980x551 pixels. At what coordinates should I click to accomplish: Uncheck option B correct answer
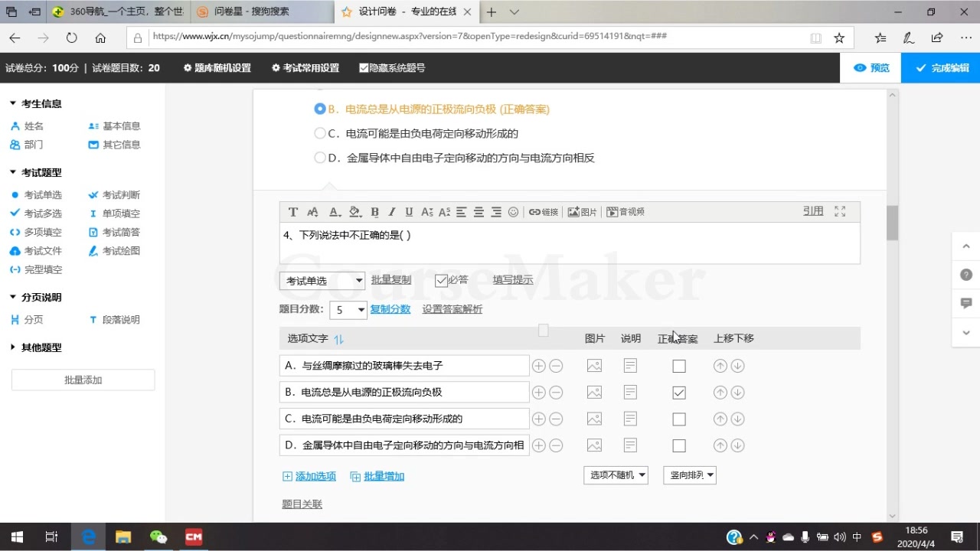pyautogui.click(x=679, y=393)
